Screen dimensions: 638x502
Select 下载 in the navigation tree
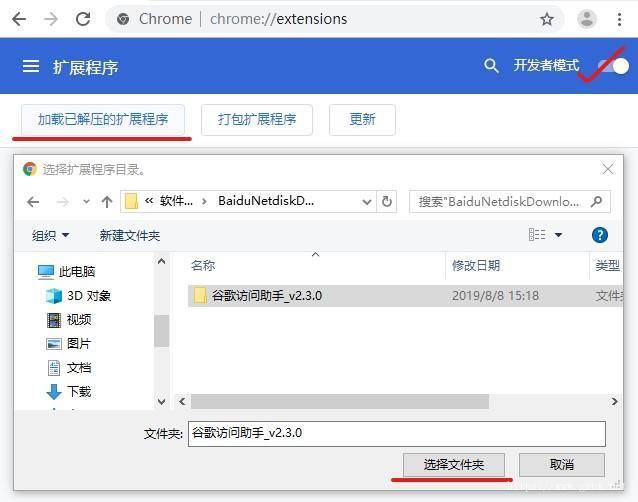[x=68, y=392]
